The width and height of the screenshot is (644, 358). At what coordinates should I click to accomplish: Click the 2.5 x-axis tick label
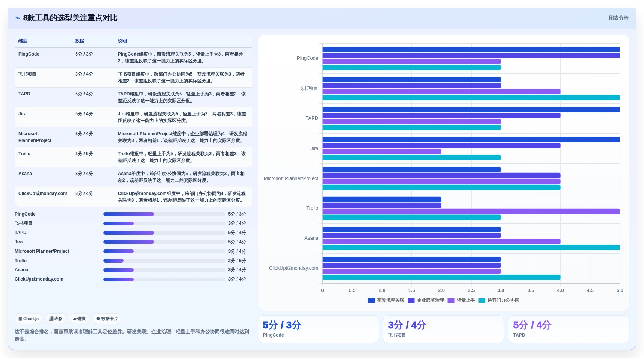[471, 290]
